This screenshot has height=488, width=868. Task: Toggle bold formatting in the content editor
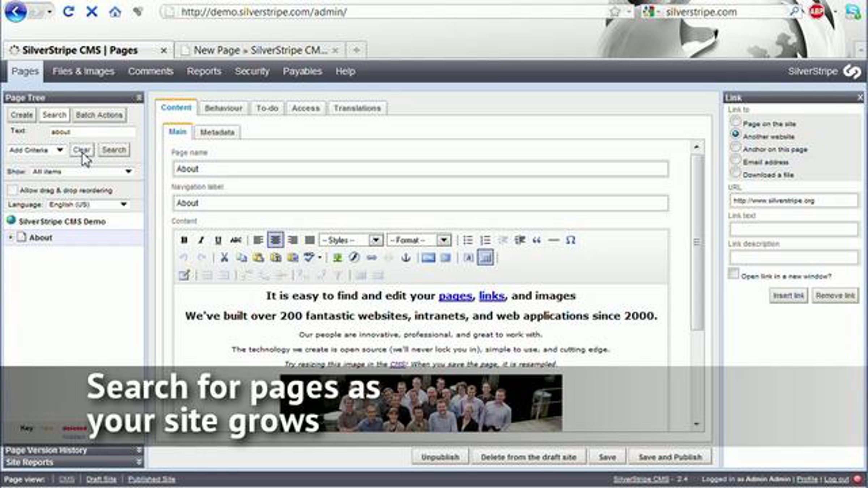184,240
